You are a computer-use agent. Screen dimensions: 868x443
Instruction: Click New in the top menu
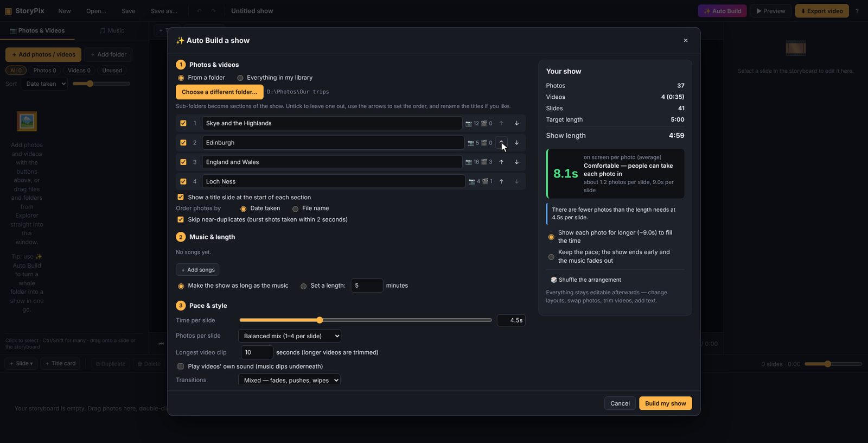(x=65, y=11)
